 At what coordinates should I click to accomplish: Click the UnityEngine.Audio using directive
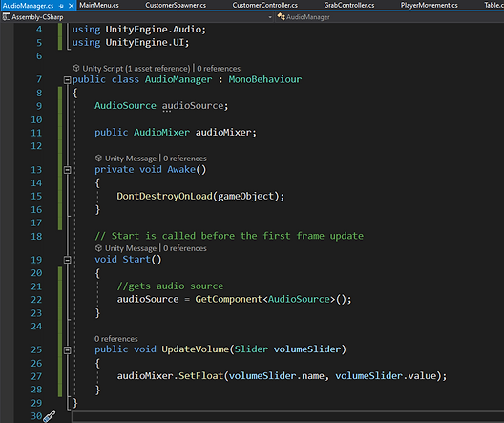[138, 30]
